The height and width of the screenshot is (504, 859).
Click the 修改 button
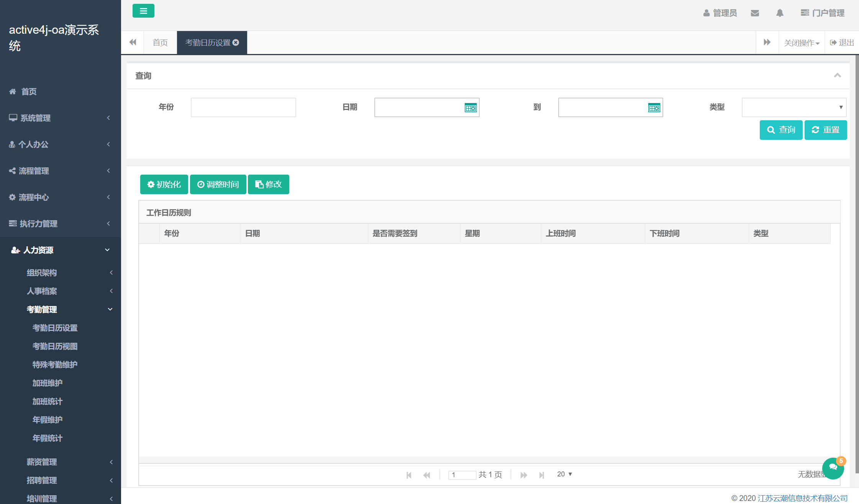pos(268,184)
